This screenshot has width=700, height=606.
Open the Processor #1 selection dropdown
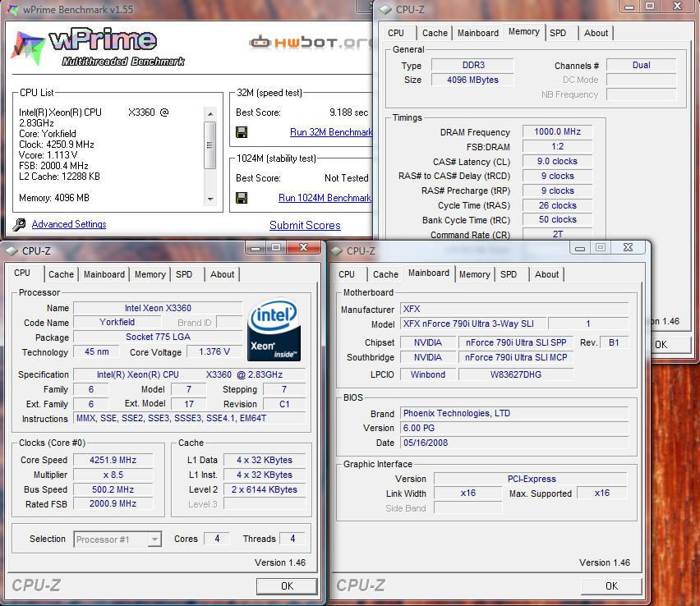pos(154,539)
